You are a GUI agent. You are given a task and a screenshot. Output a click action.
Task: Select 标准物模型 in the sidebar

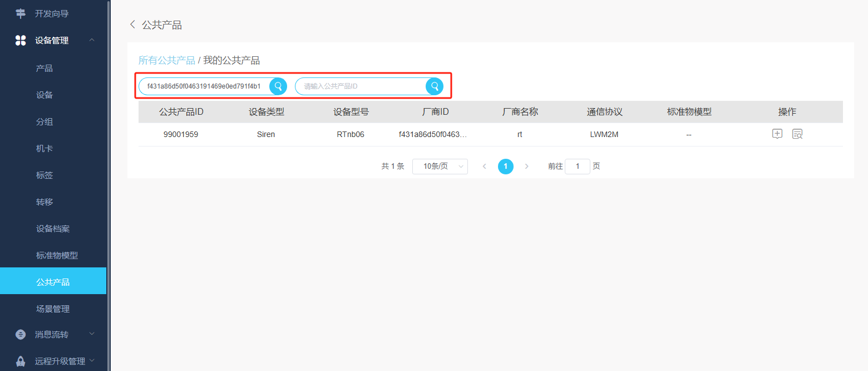coord(57,255)
